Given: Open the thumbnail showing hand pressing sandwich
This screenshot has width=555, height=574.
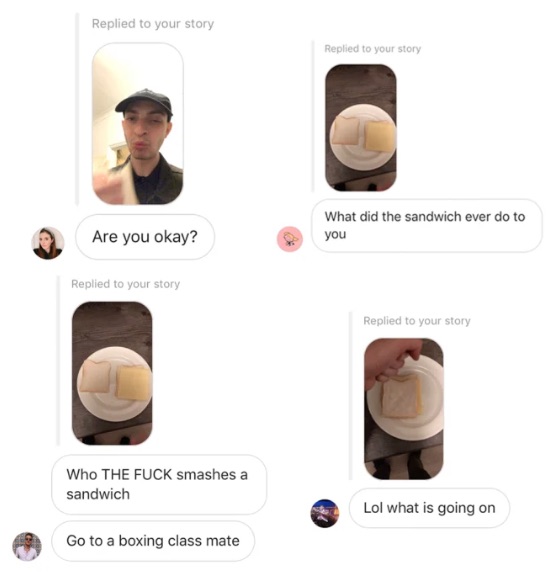Looking at the screenshot, I should click(x=403, y=409).
